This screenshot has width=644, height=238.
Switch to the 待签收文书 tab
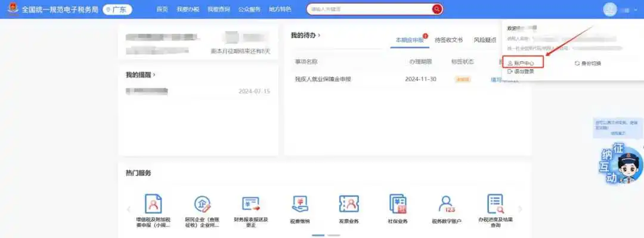click(448, 40)
